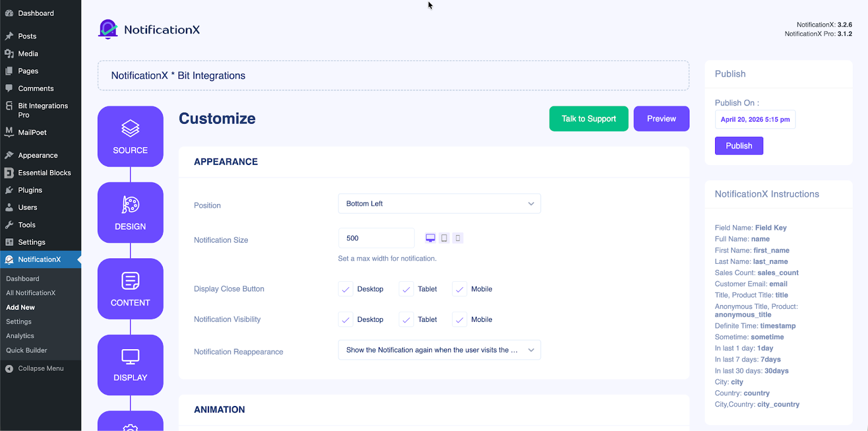Viewport: 868px width, 431px height.
Task: Open the SOURCE step with layers icon
Action: tap(130, 136)
